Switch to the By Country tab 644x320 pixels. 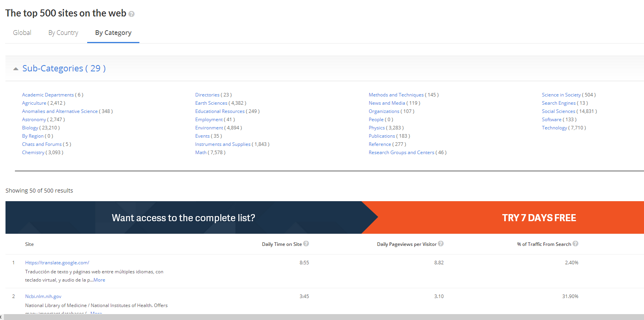pos(63,33)
